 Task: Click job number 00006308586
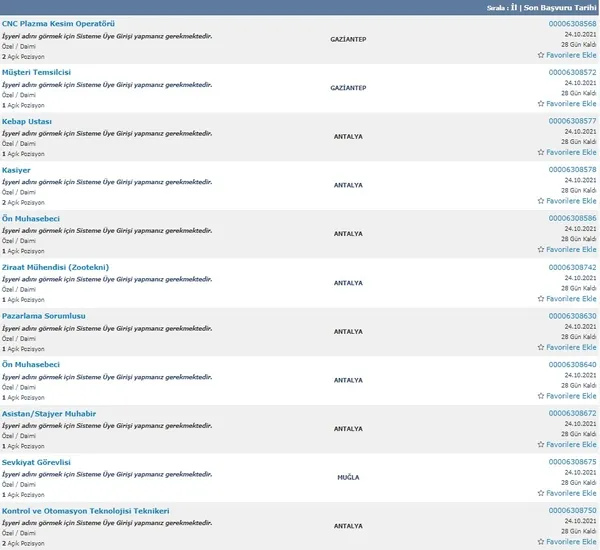(572, 218)
